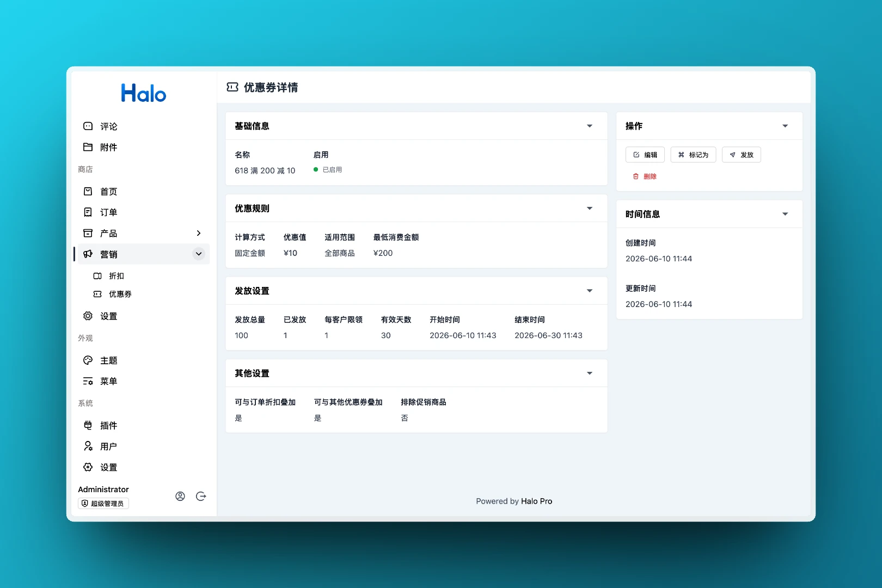
Task: Click the coupon icon beside 优惠券详情 title
Action: click(232, 87)
